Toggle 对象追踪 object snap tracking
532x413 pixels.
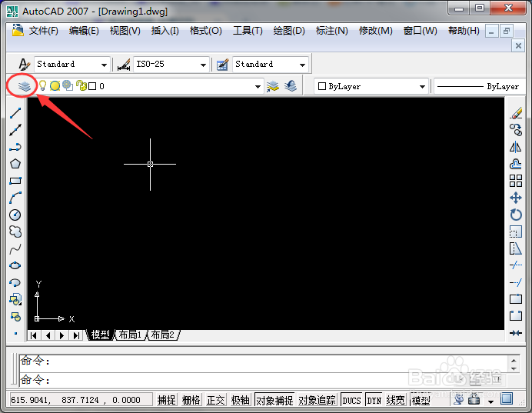317,400
